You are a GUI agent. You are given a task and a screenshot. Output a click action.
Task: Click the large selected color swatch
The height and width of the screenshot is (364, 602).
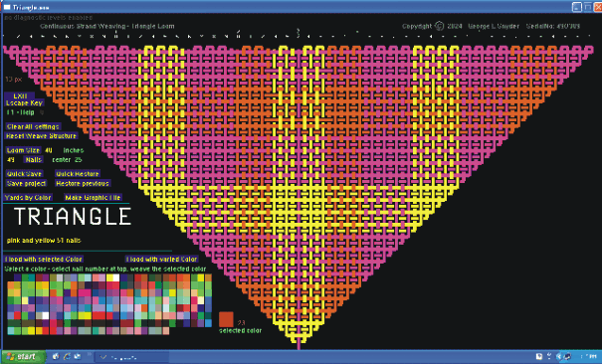pyautogui.click(x=226, y=319)
